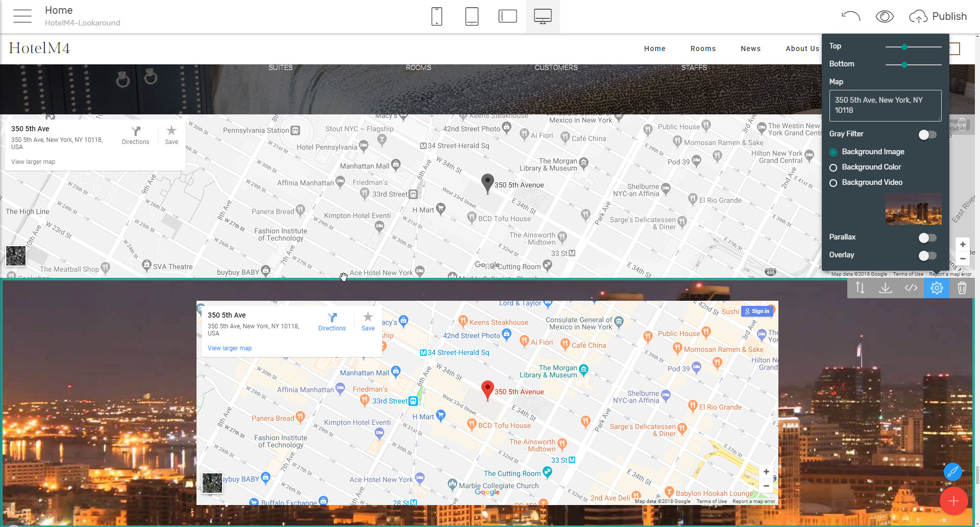
Task: Click Report a map error in lower map
Action: (x=754, y=501)
